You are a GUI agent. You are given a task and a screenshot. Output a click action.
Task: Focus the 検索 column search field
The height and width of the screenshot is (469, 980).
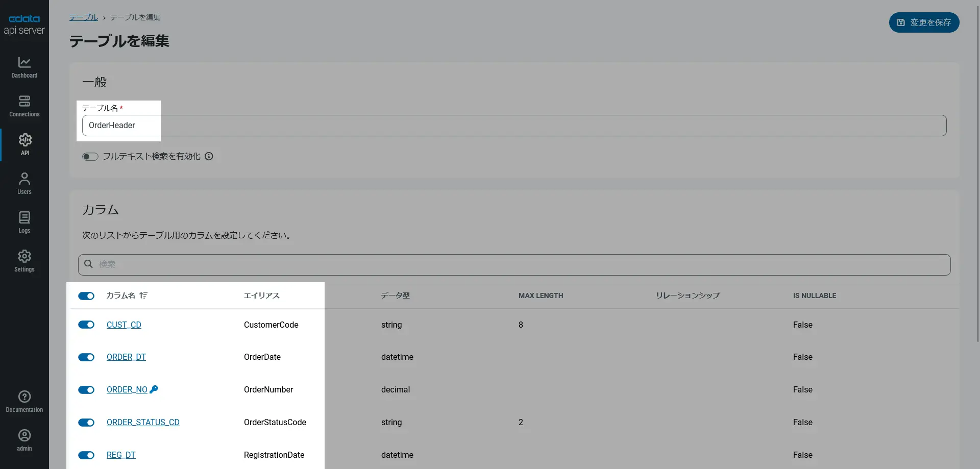pos(514,265)
